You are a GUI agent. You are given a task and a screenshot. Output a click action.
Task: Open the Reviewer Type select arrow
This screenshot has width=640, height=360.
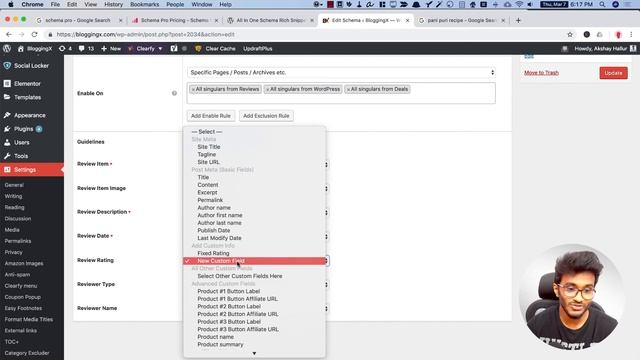click(326, 285)
